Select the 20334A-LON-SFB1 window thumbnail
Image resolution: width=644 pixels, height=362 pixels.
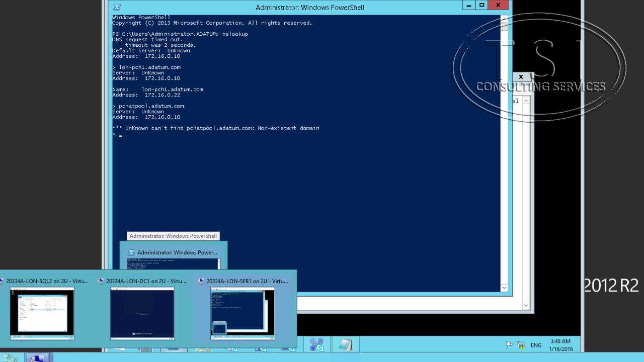pyautogui.click(x=243, y=313)
